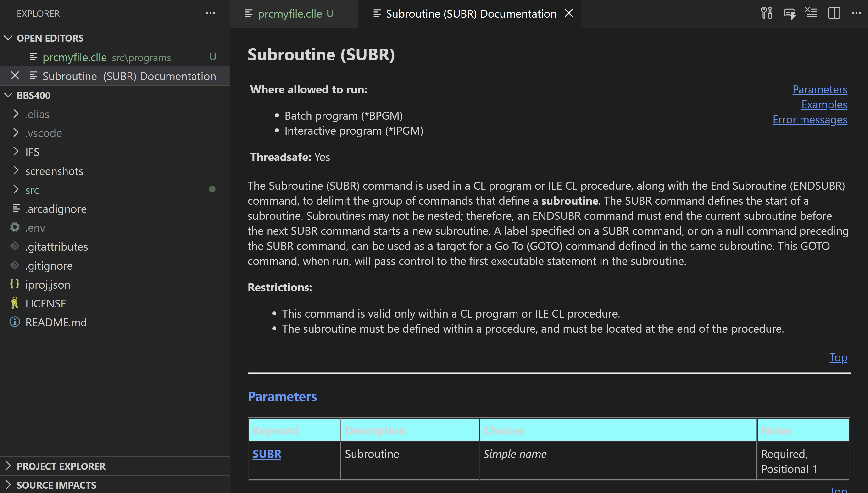Click the iproj.json braces file icon
This screenshot has height=493, width=868.
coord(15,284)
